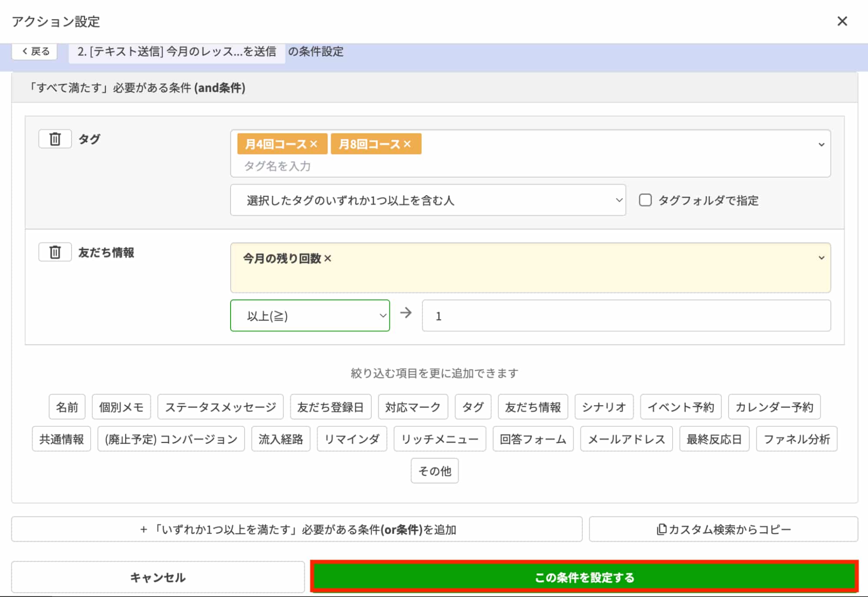Add a シナリオ filter condition
This screenshot has width=868, height=597.
tap(604, 407)
